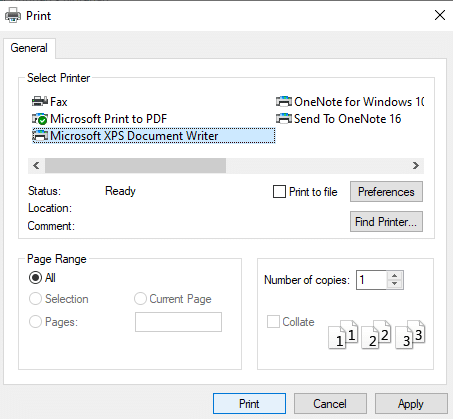Screen dimensions: 453x419
Task: Click the printer list's left scroll arrow
Action: pos(36,165)
